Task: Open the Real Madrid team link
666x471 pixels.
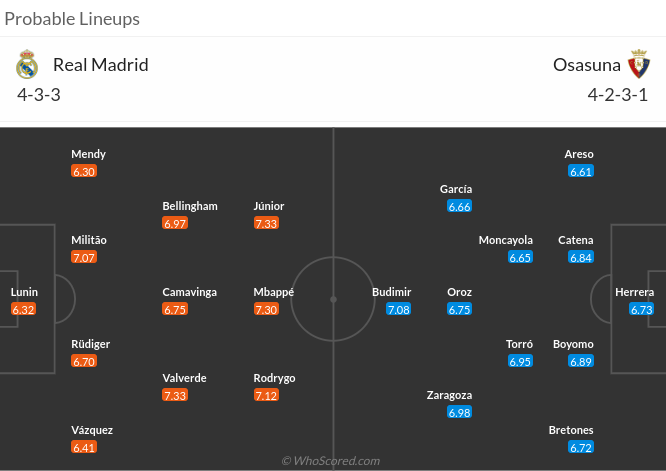Action: point(100,65)
